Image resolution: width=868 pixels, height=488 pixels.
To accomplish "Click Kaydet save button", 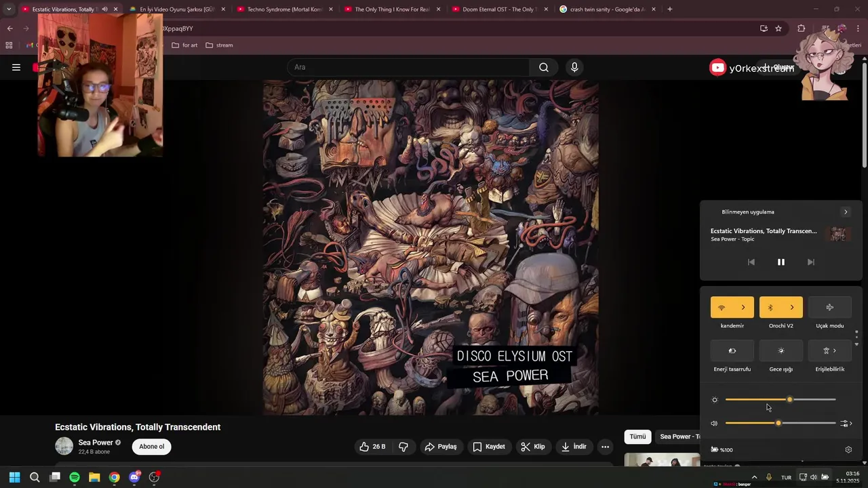I will (x=489, y=447).
